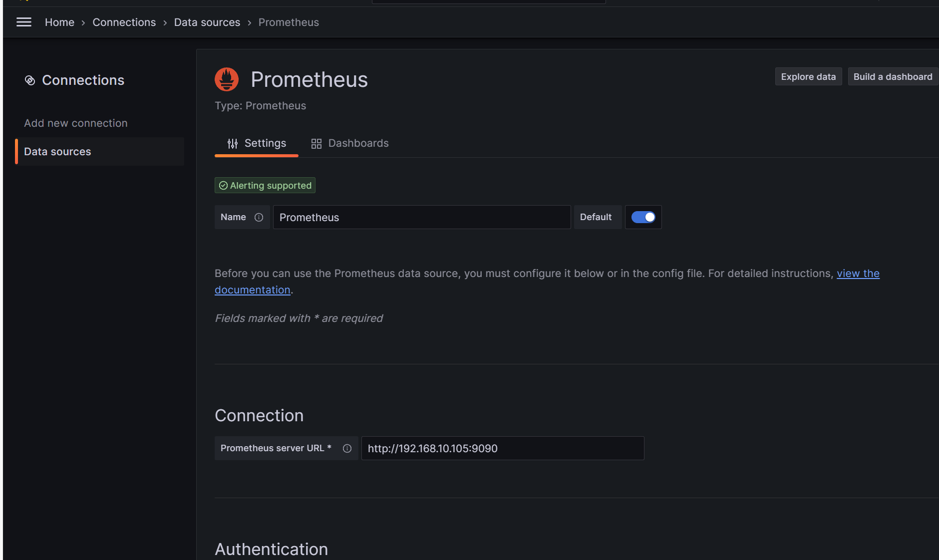Show info tooltip for Prometheus server URL
The image size is (939, 560).
click(x=347, y=449)
